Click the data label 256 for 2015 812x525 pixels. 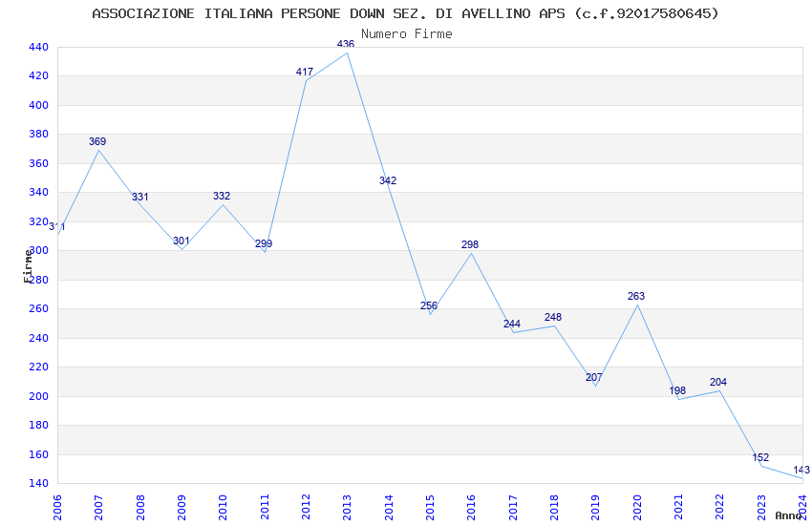[429, 305]
